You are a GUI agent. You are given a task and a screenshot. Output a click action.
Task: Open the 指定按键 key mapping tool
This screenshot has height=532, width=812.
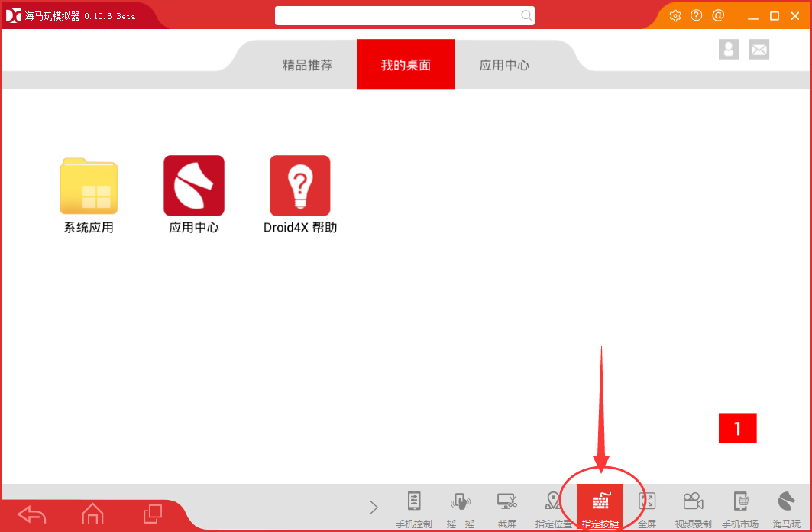click(600, 504)
